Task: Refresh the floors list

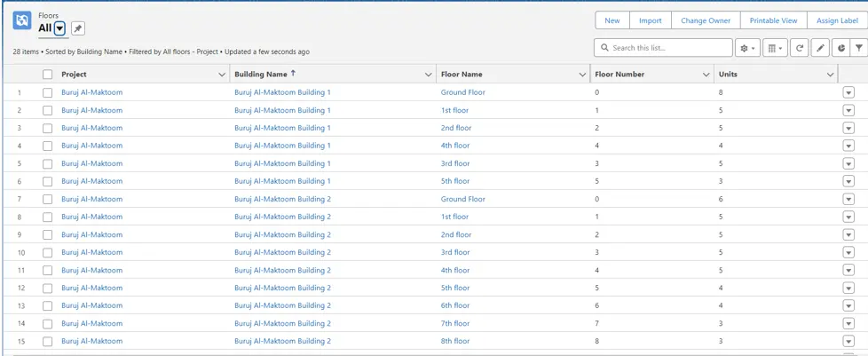Action: (x=800, y=48)
